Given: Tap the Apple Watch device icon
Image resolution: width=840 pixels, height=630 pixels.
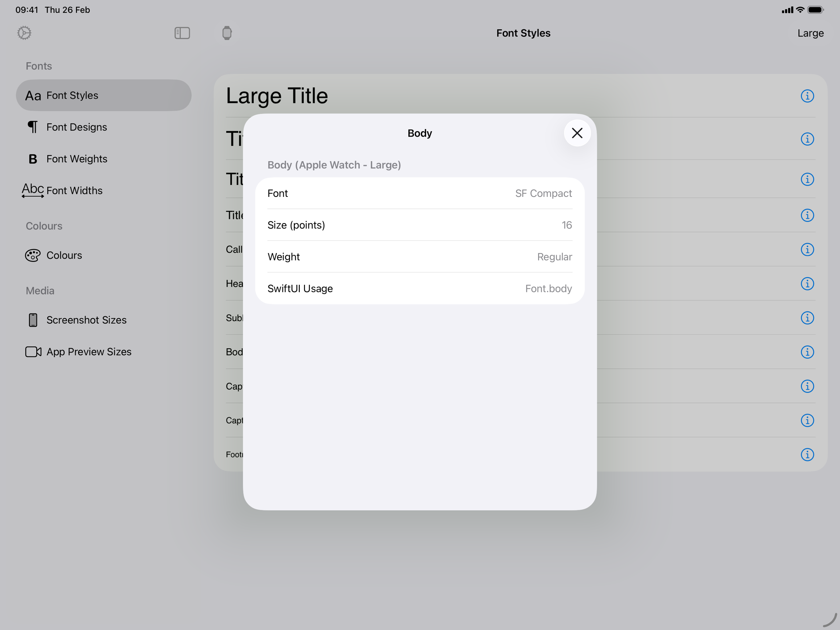Looking at the screenshot, I should [x=227, y=33].
